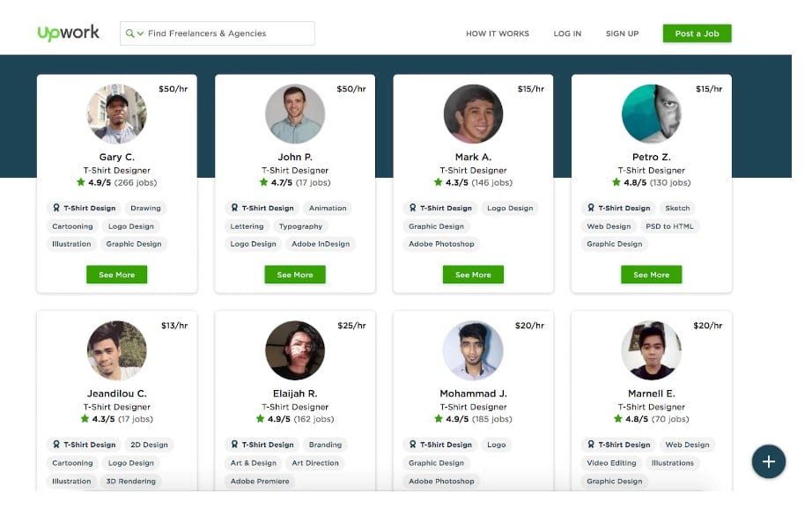Click the rating star under Mohammad J.
The image size is (812, 508).
(x=439, y=418)
